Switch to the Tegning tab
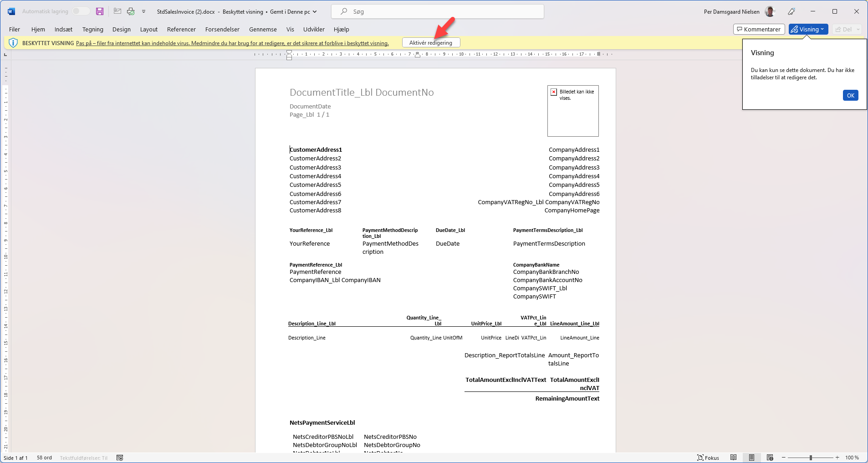868x463 pixels. click(x=93, y=29)
